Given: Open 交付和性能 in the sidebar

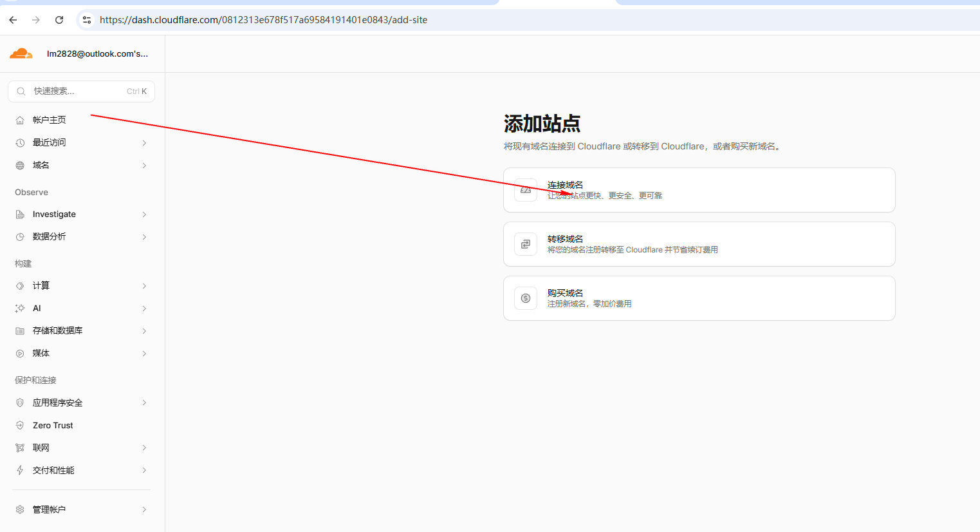Looking at the screenshot, I should [x=81, y=470].
